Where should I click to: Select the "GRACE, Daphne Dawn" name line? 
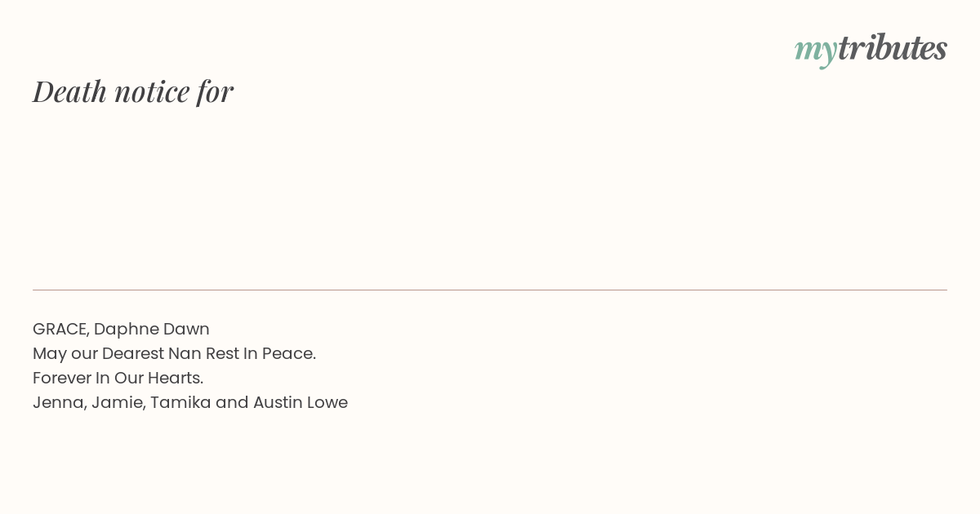121,329
